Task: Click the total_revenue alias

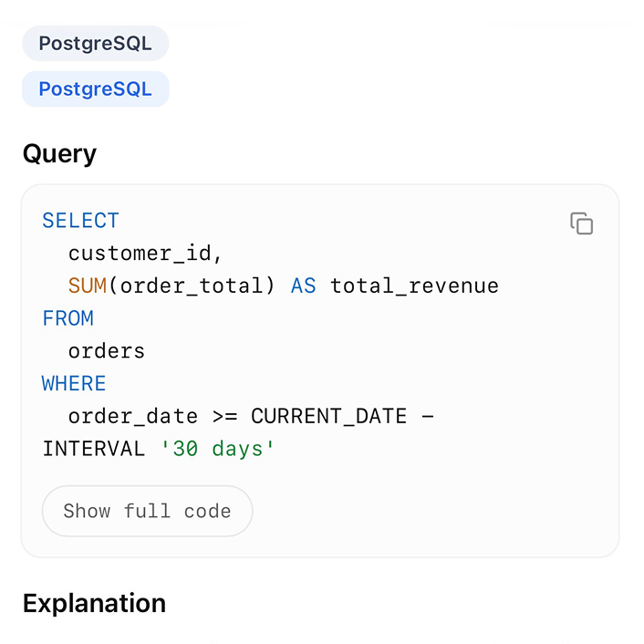Action: tap(414, 286)
